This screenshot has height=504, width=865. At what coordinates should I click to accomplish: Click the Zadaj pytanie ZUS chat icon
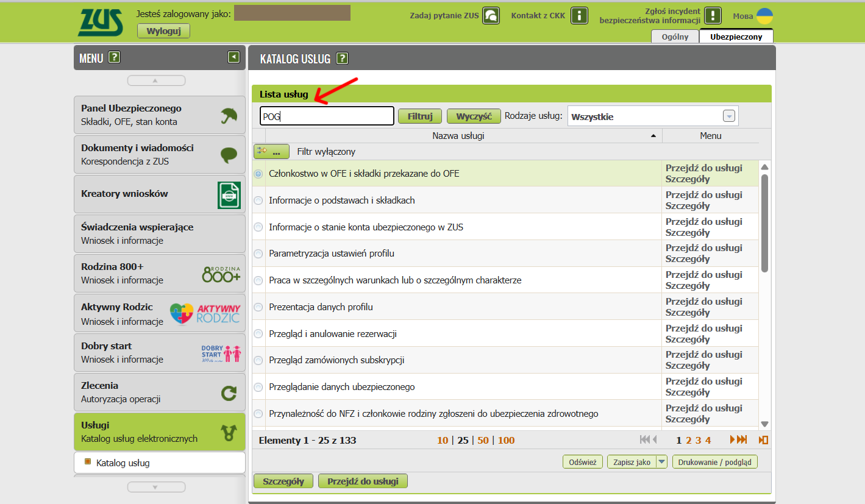point(491,16)
